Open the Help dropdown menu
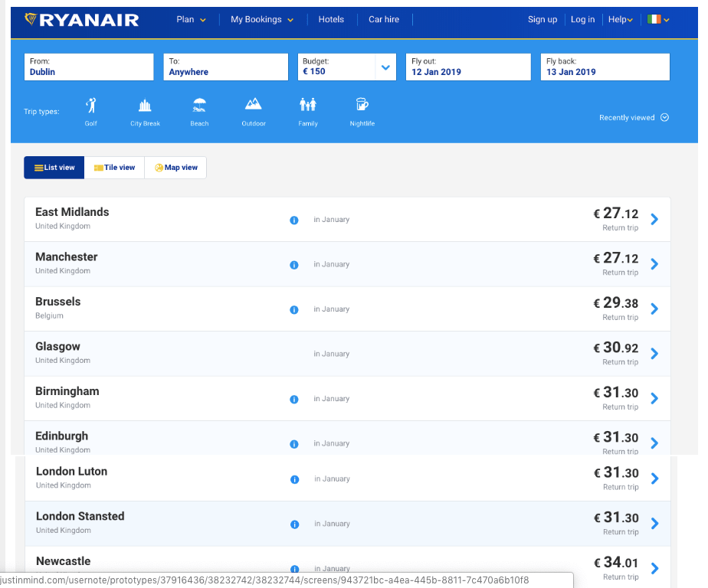Viewport: 708px width, 588px height. [621, 19]
